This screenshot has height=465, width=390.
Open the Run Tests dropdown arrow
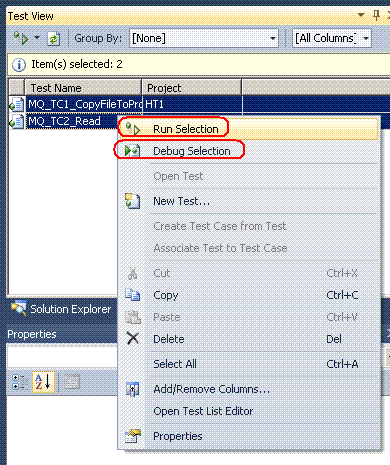click(37, 38)
